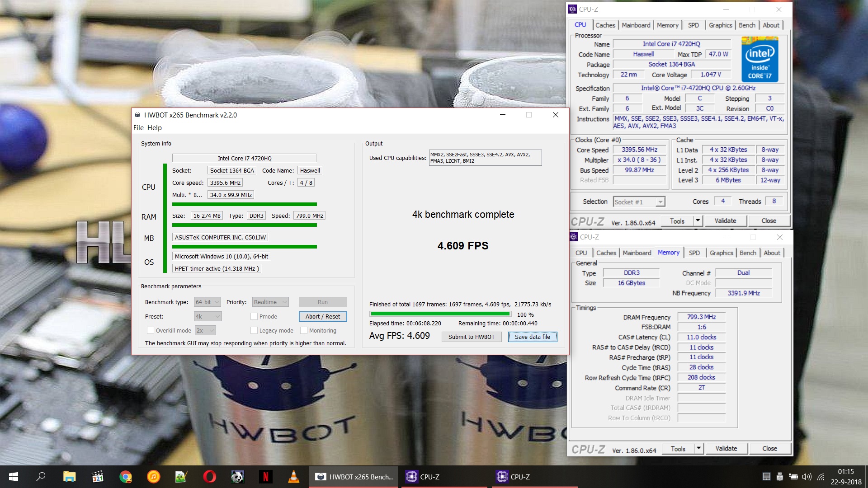Open the orange music app icon
Image resolution: width=868 pixels, height=488 pixels.
[x=154, y=477]
